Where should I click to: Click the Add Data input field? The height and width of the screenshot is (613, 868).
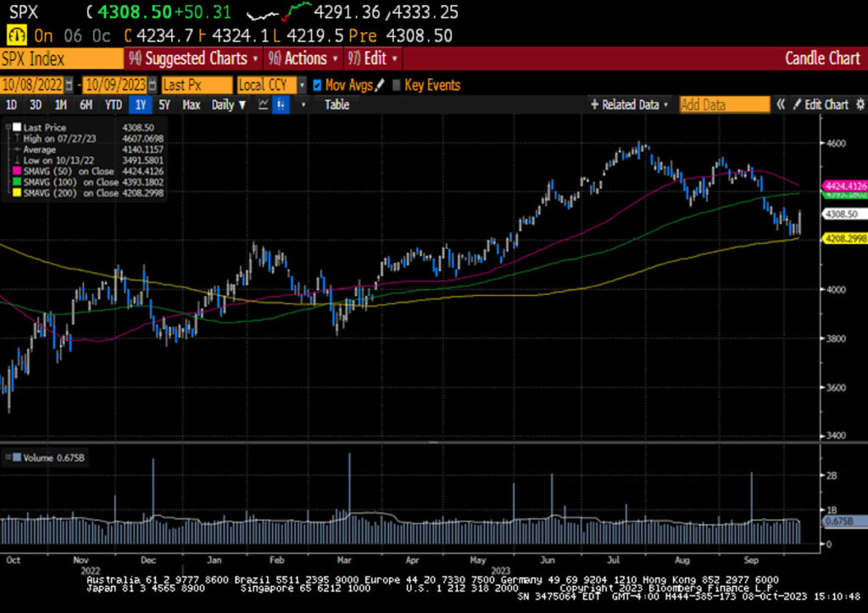coord(724,104)
